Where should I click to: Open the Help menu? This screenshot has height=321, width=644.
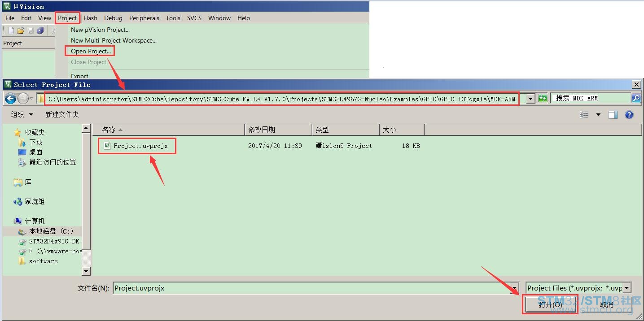[244, 18]
